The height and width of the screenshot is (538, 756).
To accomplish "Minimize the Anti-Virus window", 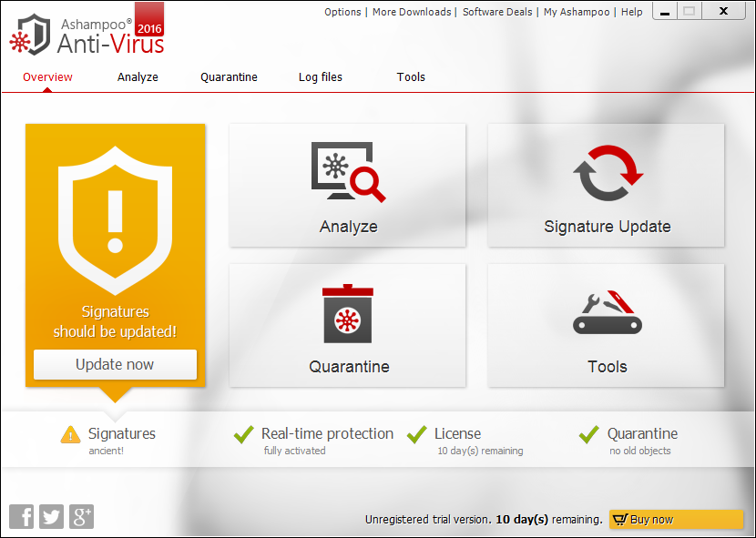I will click(665, 12).
